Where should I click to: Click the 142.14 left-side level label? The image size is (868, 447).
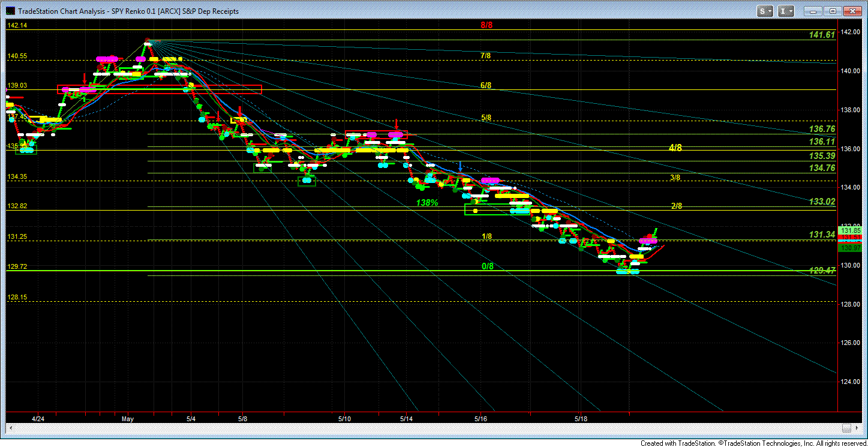click(17, 25)
